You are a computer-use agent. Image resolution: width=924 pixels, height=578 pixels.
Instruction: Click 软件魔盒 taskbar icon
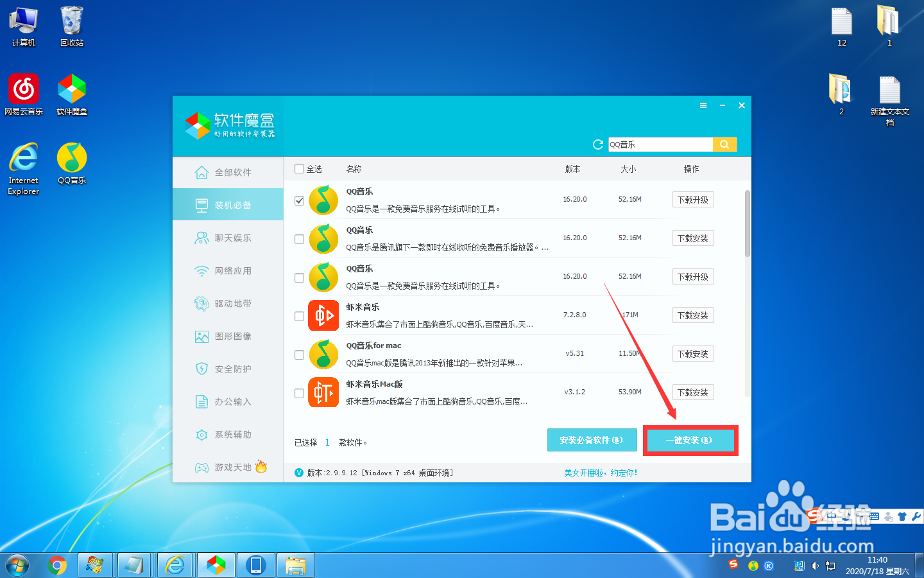click(x=216, y=565)
